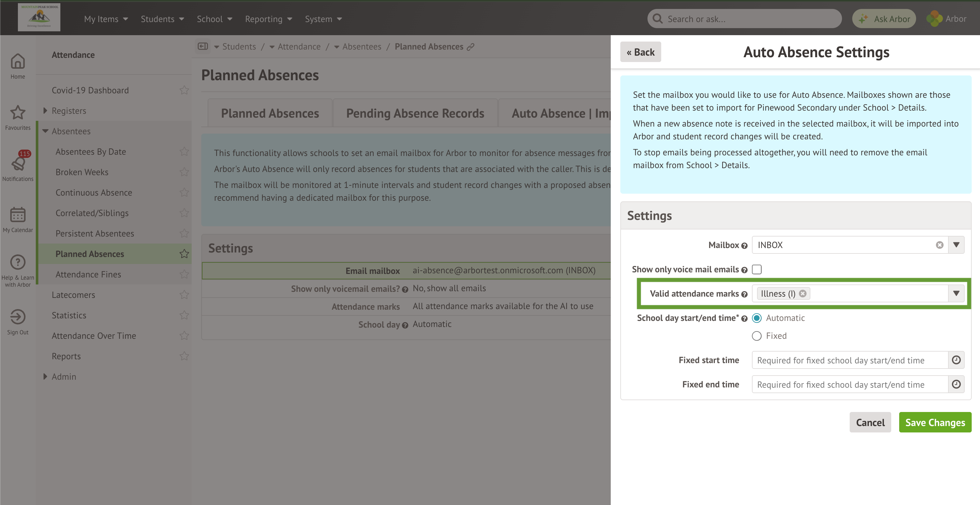980x505 pixels.
Task: Click clock icon for Fixed start time
Action: (956, 360)
